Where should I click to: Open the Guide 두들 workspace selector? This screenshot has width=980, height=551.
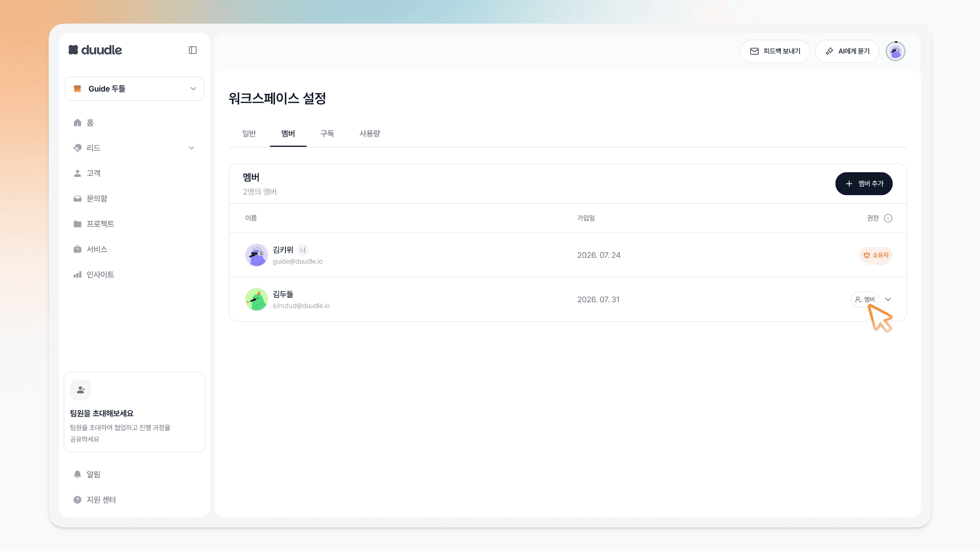[x=134, y=89]
